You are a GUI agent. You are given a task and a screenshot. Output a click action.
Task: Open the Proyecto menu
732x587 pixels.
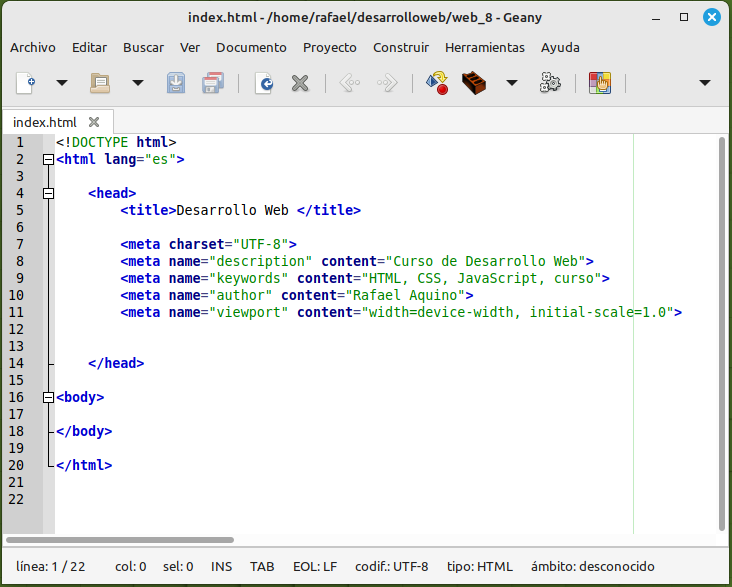pyautogui.click(x=330, y=48)
